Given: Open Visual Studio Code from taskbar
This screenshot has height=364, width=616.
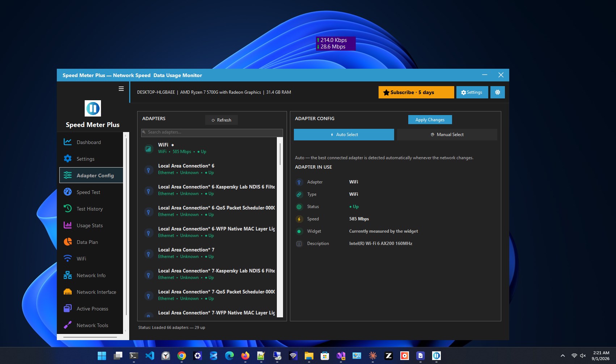Looking at the screenshot, I should coord(150,356).
